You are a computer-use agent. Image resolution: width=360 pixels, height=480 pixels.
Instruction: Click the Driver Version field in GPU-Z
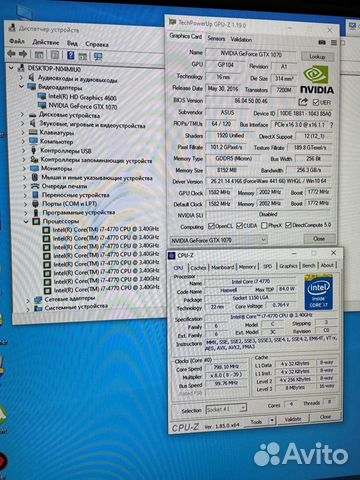click(x=268, y=181)
